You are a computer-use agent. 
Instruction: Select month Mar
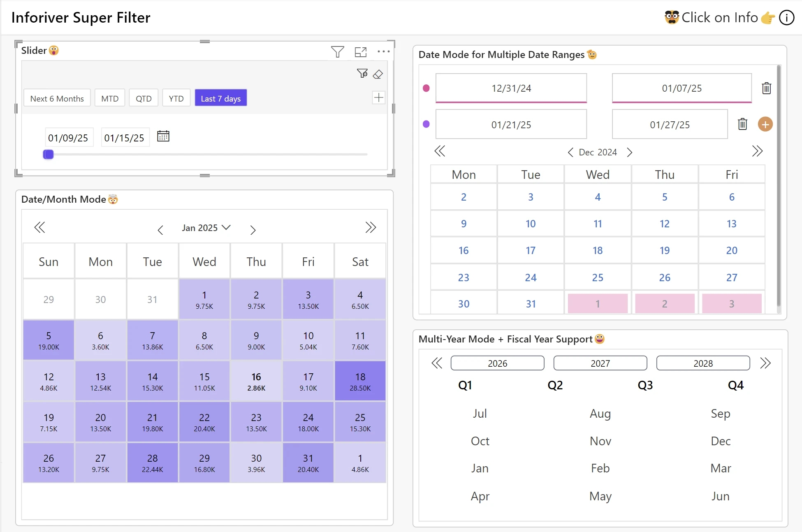(721, 468)
